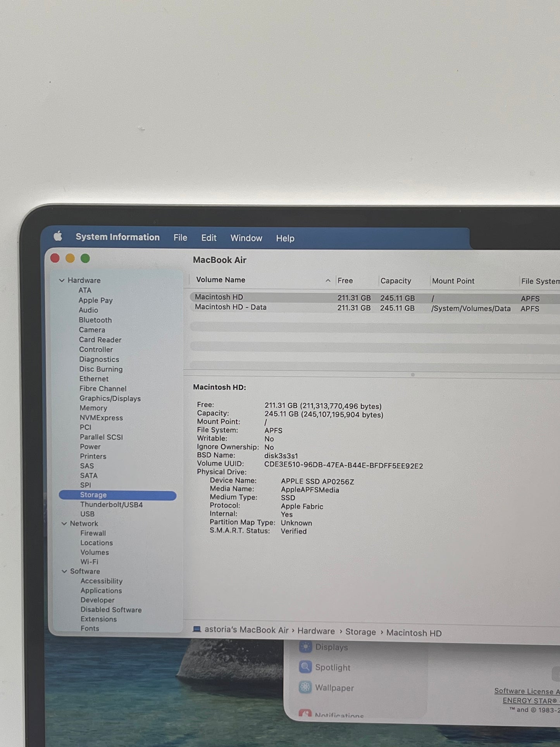Viewport: 560px width, 747px height.
Task: Open the Software License Agreement link
Action: click(x=527, y=691)
